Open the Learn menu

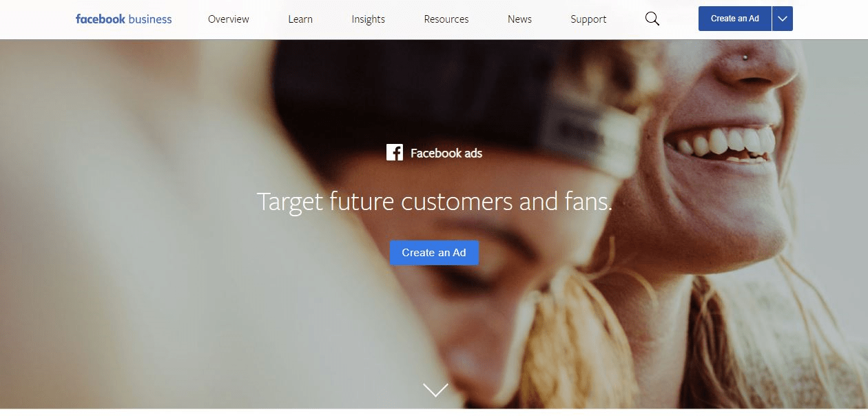click(300, 19)
